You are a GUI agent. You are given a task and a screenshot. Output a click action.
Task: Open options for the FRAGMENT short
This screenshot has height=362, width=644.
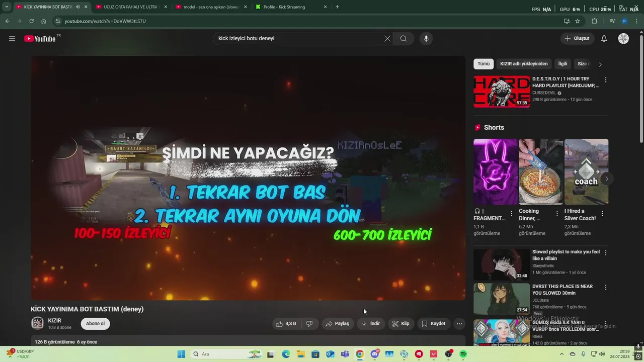pyautogui.click(x=512, y=213)
